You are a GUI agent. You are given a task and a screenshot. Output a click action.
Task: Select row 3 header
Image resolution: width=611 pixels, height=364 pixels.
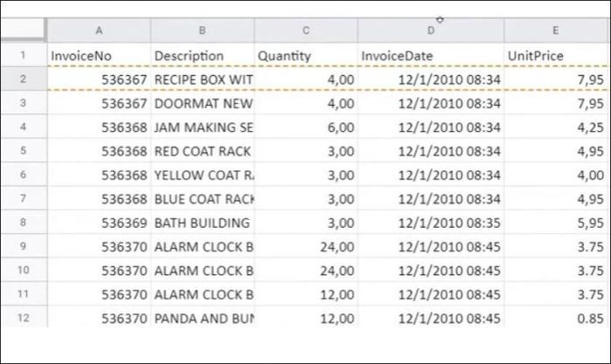tap(24, 102)
